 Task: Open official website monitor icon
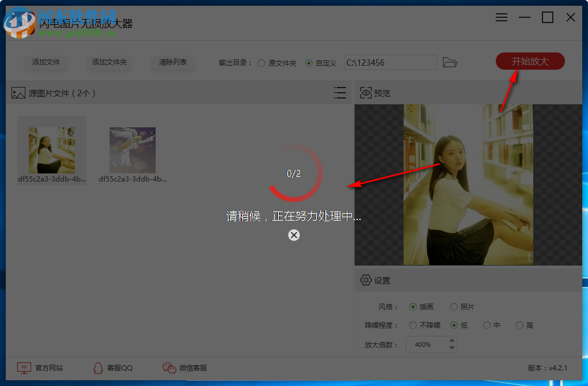[24, 368]
